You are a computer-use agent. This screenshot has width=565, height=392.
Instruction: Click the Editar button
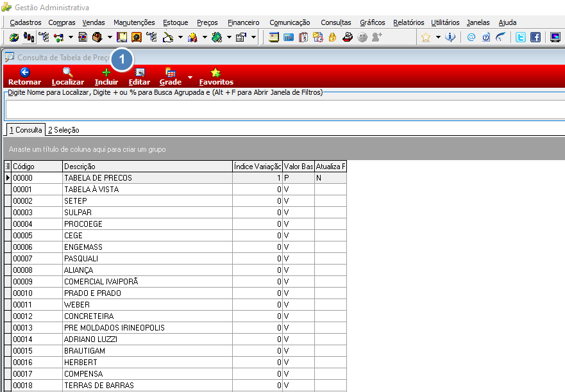139,77
